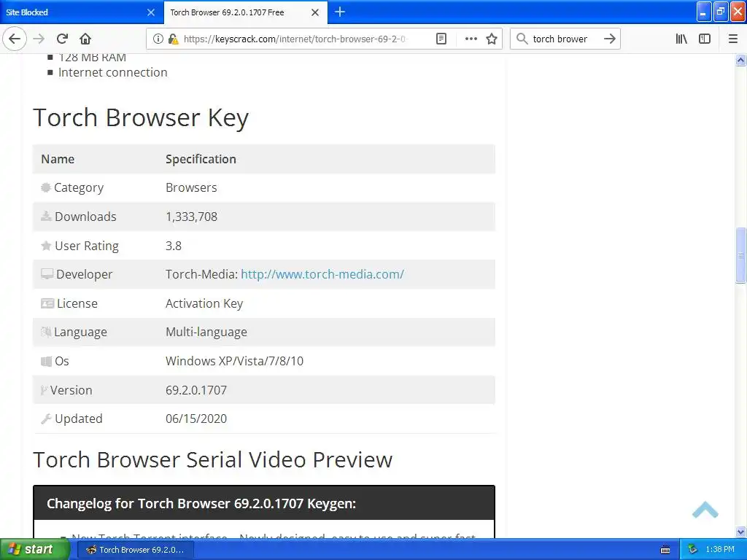Click the 'Activation Key' license value
This screenshot has width=747, height=560.
pos(204,303)
